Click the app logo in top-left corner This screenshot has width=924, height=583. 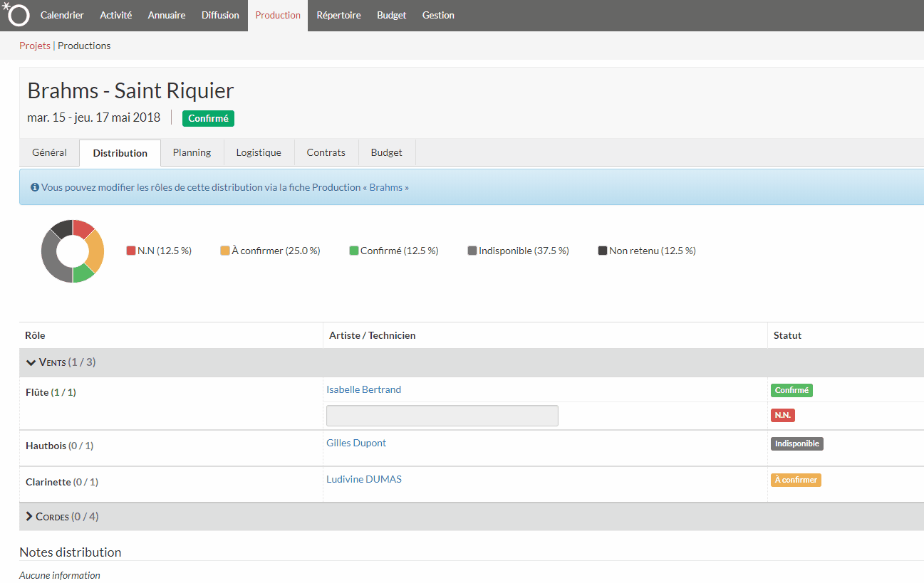(17, 14)
